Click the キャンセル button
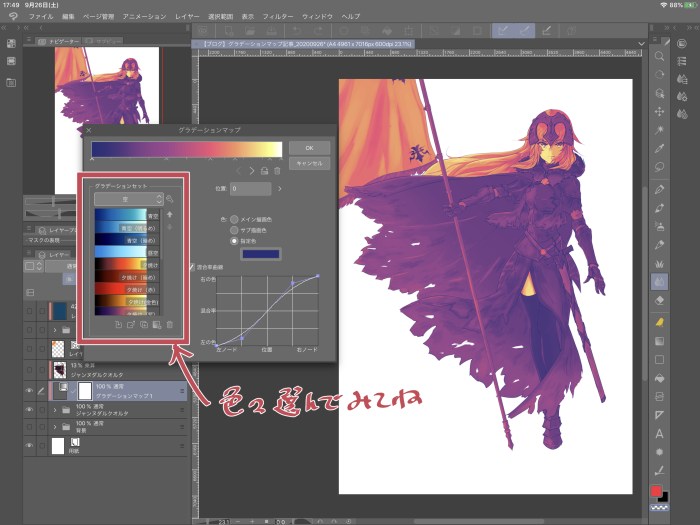Image resolution: width=700 pixels, height=525 pixels. [309, 162]
